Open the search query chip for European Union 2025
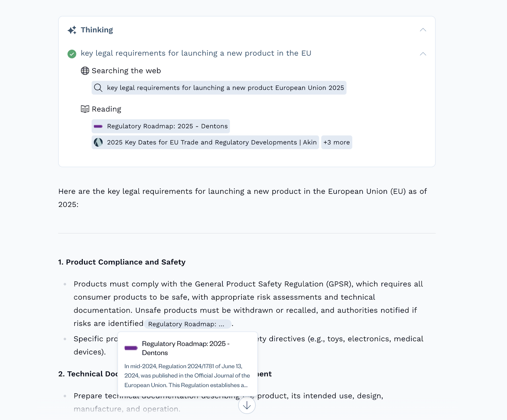 225,88
